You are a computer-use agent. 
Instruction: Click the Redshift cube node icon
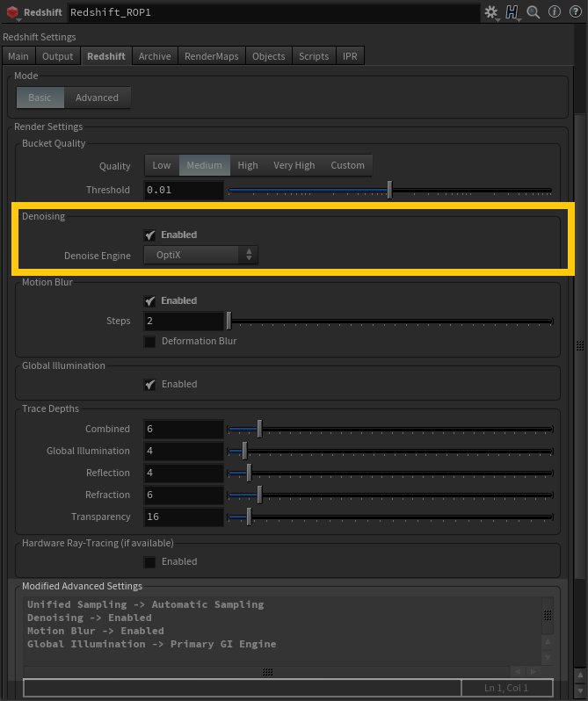12,13
